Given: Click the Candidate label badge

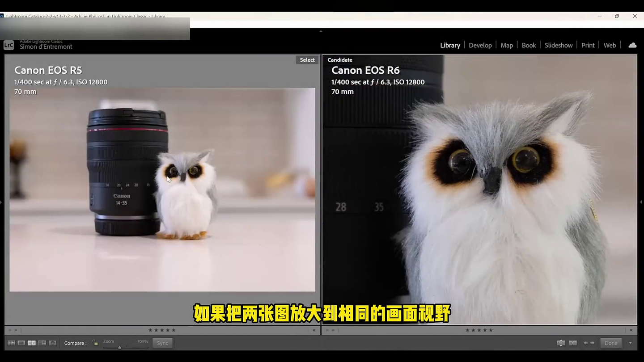Looking at the screenshot, I should pos(340,60).
